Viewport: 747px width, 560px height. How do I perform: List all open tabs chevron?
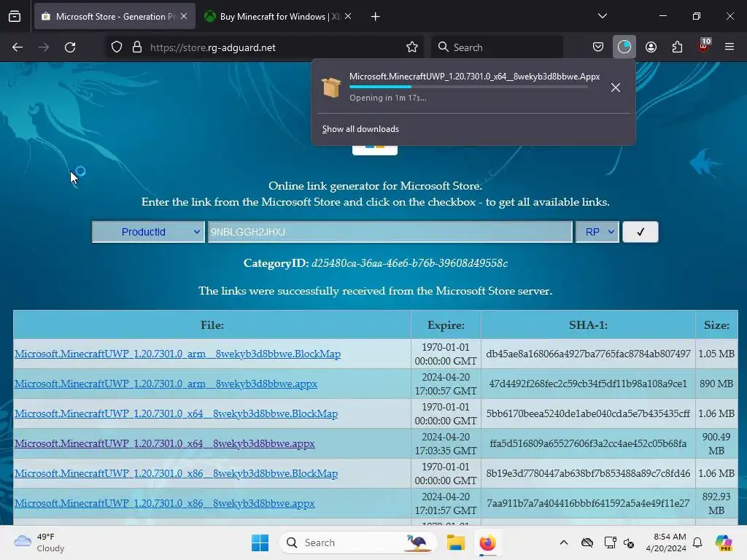coord(602,16)
